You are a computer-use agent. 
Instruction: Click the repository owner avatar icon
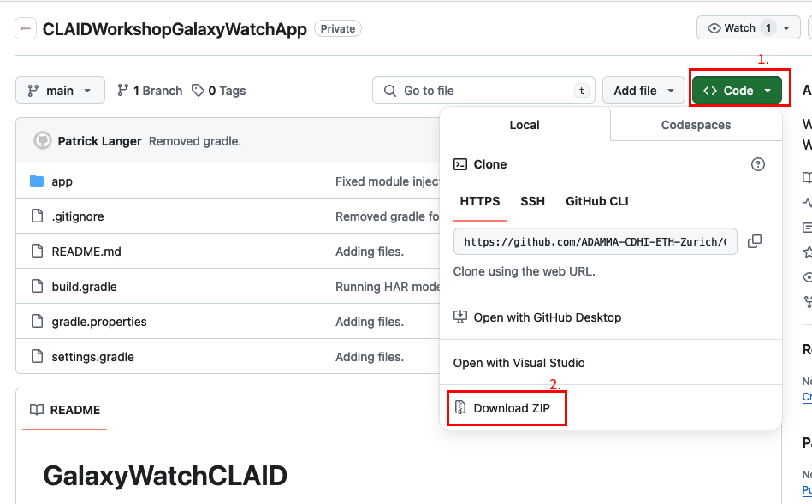pos(26,28)
